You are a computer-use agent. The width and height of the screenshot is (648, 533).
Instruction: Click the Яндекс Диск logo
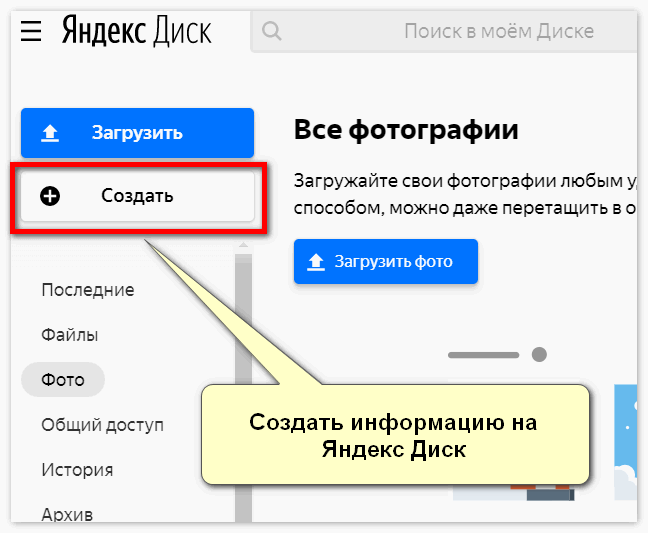136,30
